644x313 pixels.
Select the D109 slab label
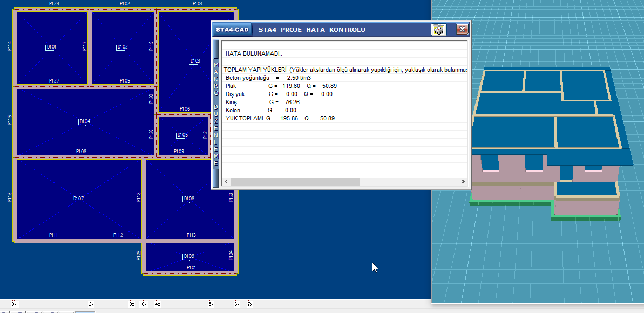pyautogui.click(x=188, y=256)
